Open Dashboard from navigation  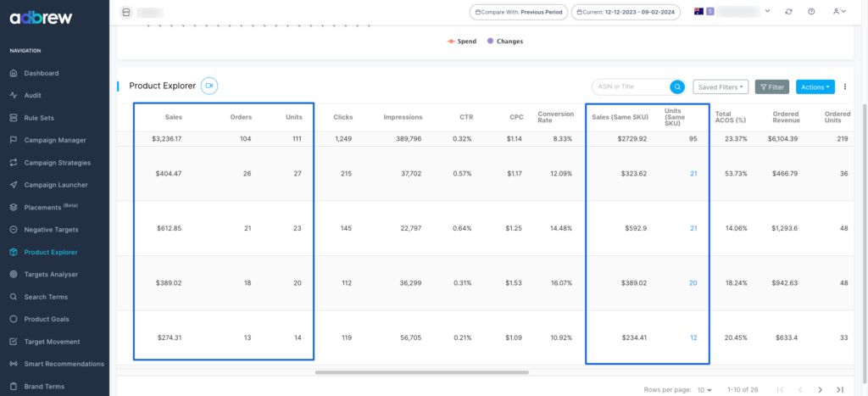coord(42,73)
